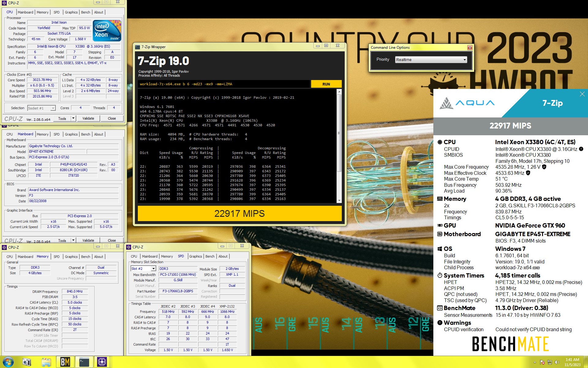This screenshot has height=368, width=588.
Task: Minimize the SPD CPU-Z window
Action: pyautogui.click(x=222, y=246)
